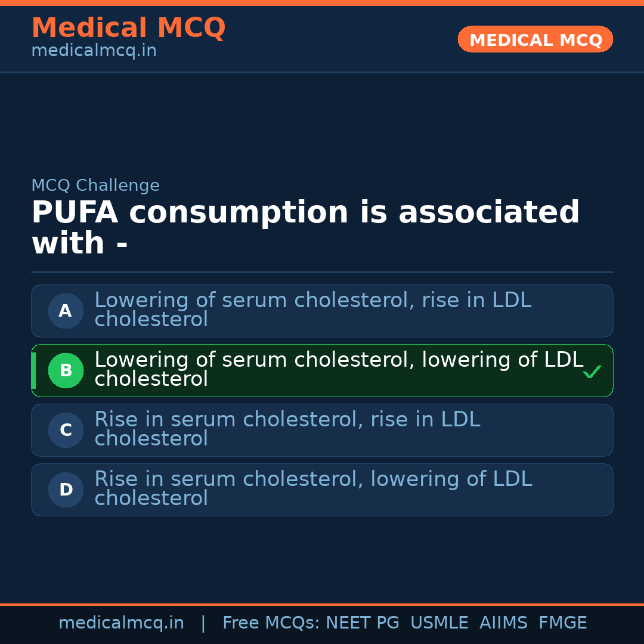Click the "MCQ Challenge" label
The image size is (644, 644).
pyautogui.click(x=95, y=185)
